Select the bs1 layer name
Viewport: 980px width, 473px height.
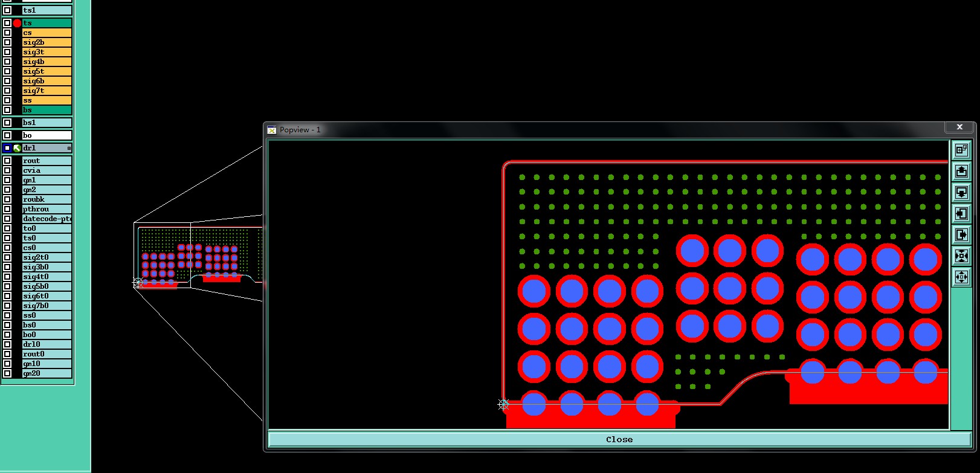[47, 123]
